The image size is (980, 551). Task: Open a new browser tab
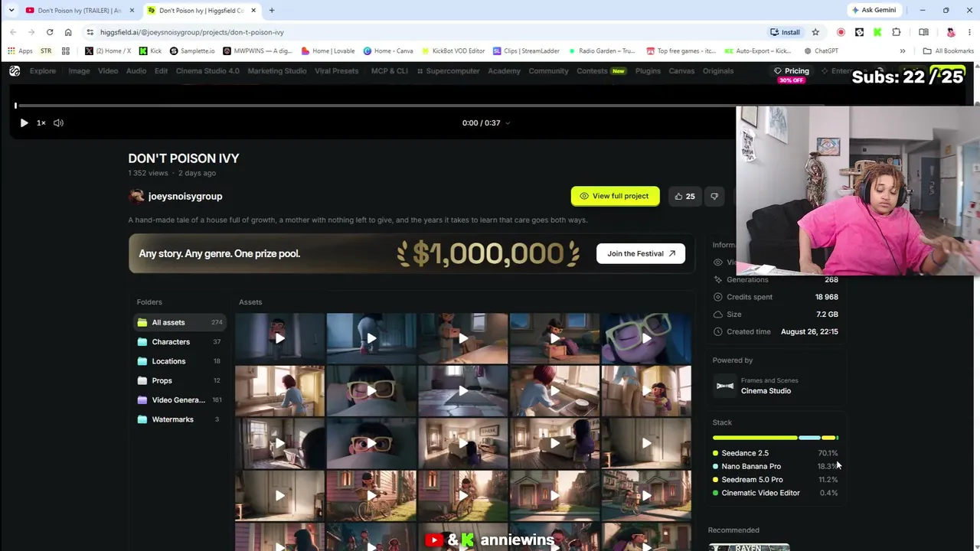tap(272, 11)
